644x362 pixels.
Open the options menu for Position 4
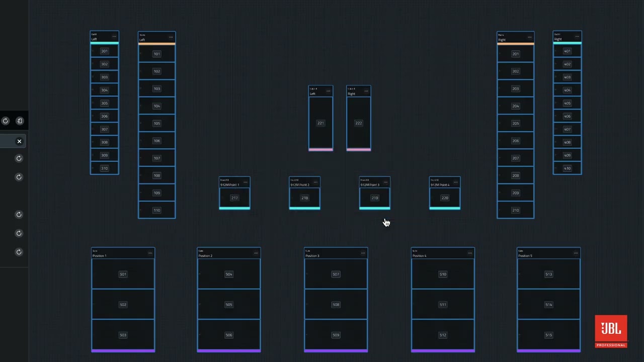(470, 253)
